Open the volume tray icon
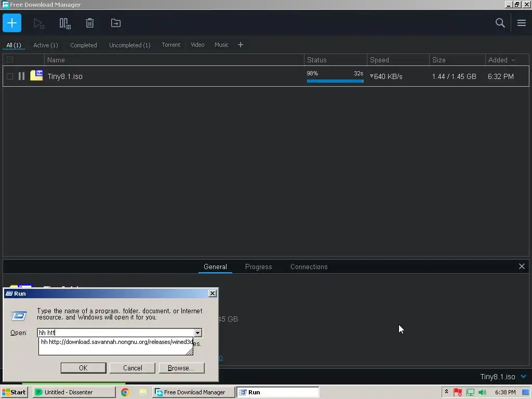 click(x=482, y=392)
